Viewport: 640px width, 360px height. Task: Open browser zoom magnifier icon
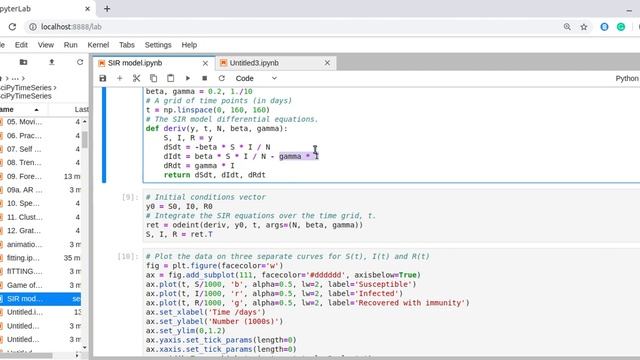567,27
